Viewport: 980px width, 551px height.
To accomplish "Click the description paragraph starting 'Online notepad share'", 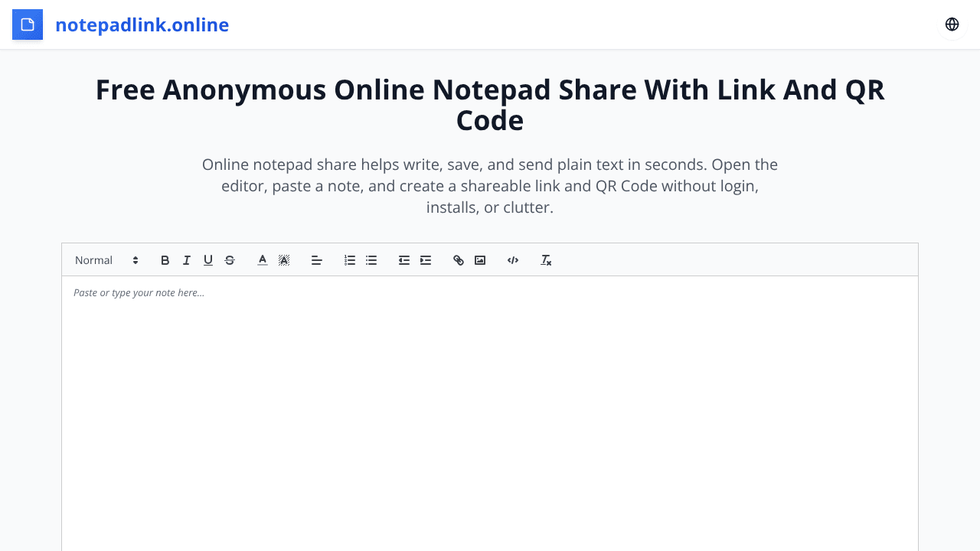I will click(490, 186).
